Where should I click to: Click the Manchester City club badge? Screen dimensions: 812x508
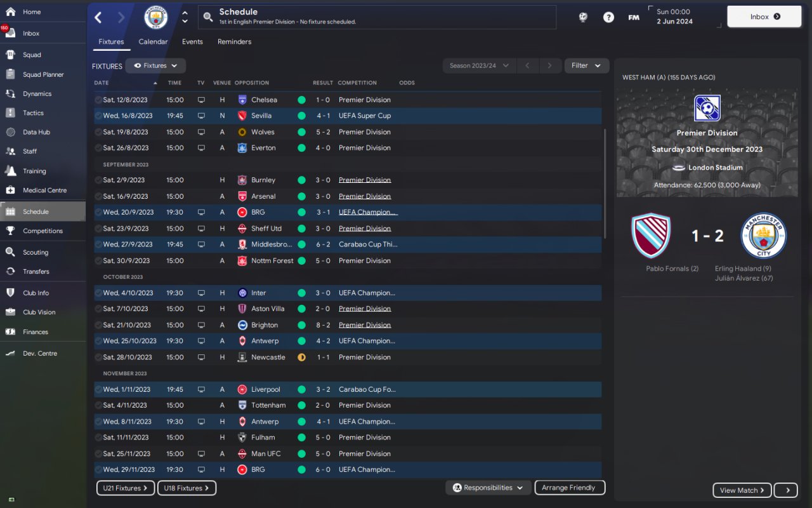point(155,18)
